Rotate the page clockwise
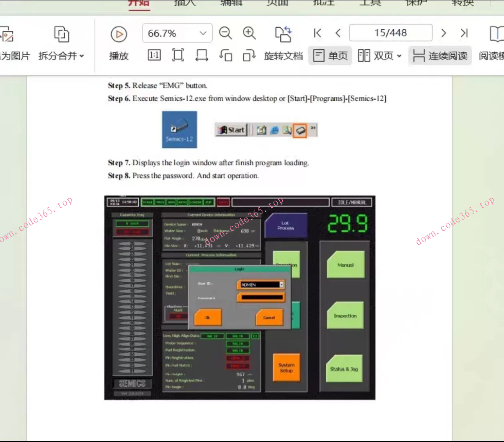 [249, 55]
